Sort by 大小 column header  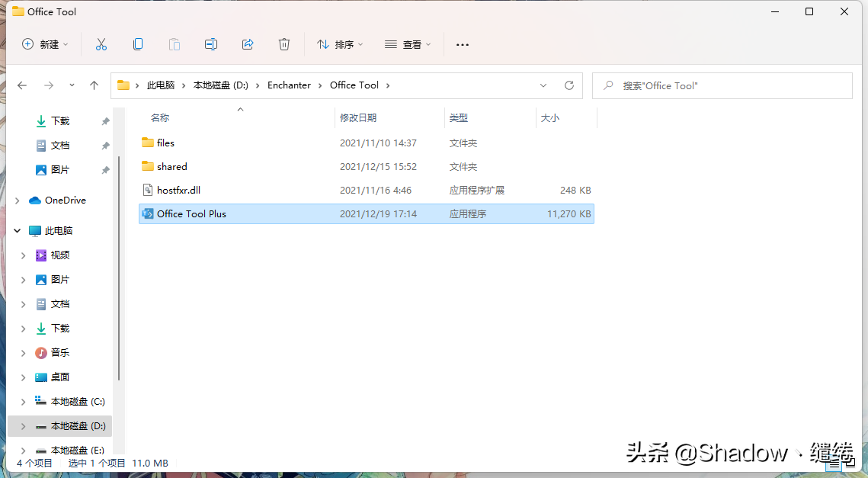(x=549, y=118)
